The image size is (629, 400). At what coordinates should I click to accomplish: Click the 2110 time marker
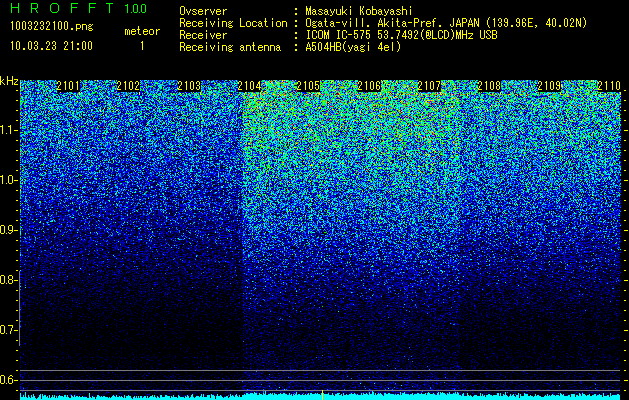[609, 86]
